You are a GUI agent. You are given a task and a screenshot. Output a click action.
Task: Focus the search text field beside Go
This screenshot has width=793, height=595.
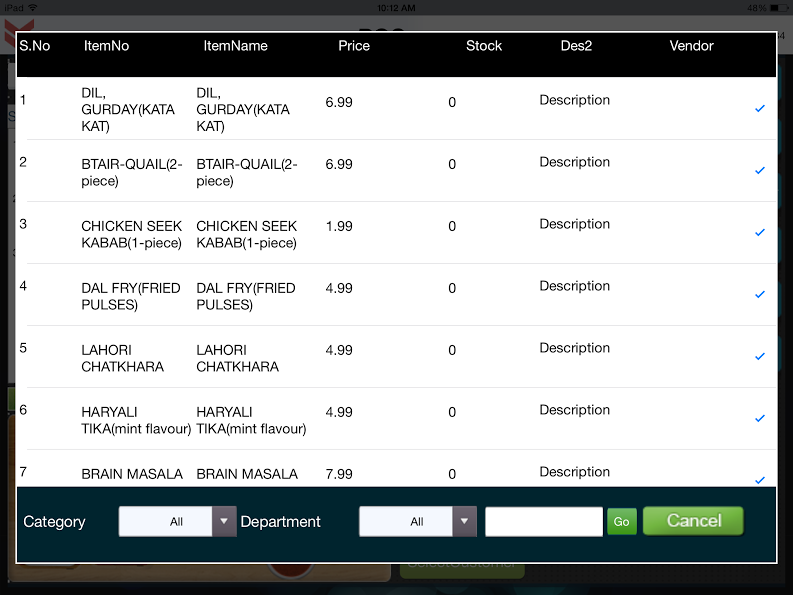click(x=543, y=521)
